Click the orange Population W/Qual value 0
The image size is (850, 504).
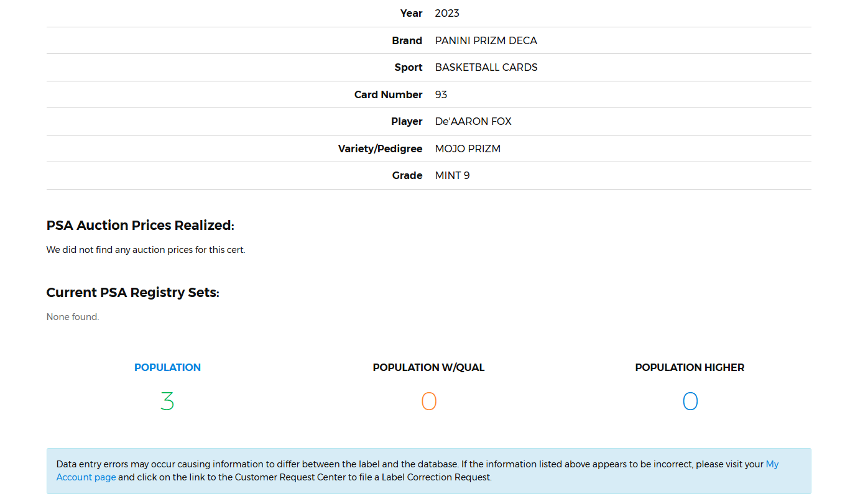pos(428,401)
